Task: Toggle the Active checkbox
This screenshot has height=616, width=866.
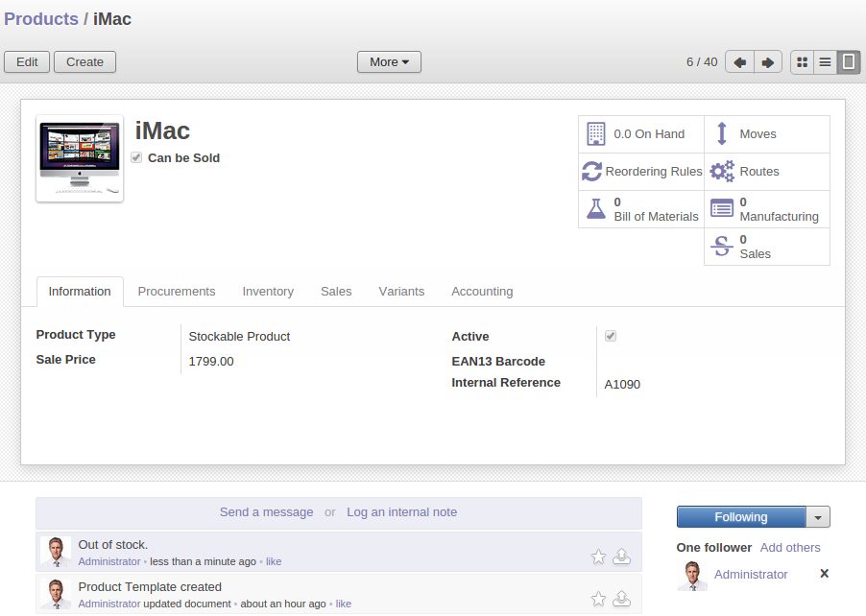Action: tap(611, 336)
